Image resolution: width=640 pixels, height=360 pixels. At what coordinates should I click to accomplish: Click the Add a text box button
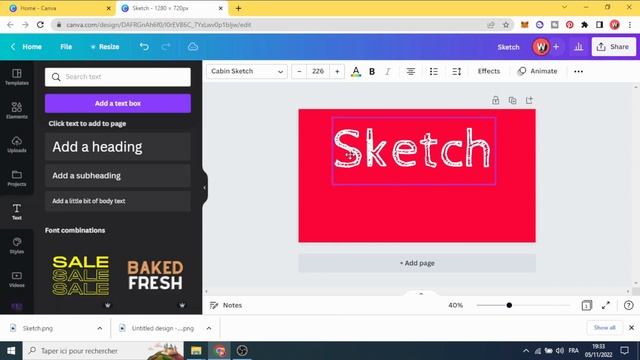(118, 103)
